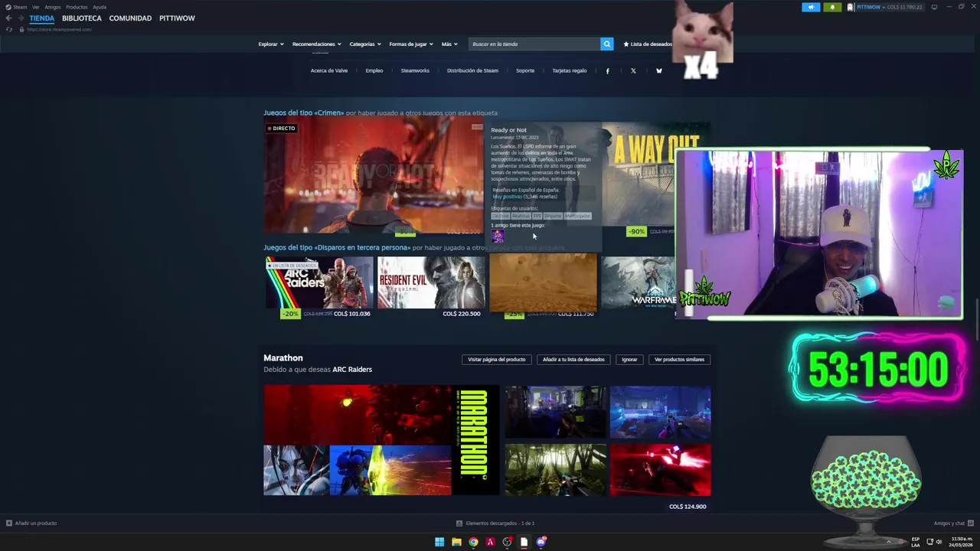Open the Warframe game capsule
Image resolution: width=980 pixels, height=551 pixels.
tap(638, 282)
